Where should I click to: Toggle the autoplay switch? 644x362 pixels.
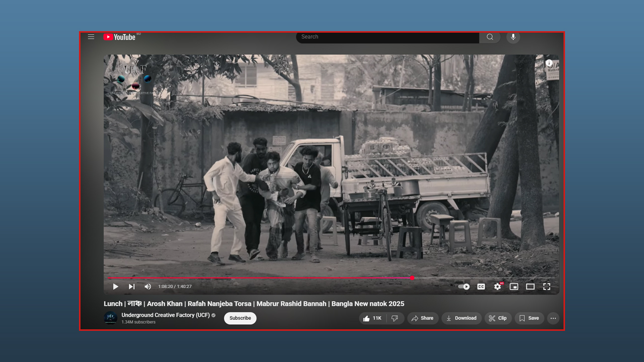463,287
